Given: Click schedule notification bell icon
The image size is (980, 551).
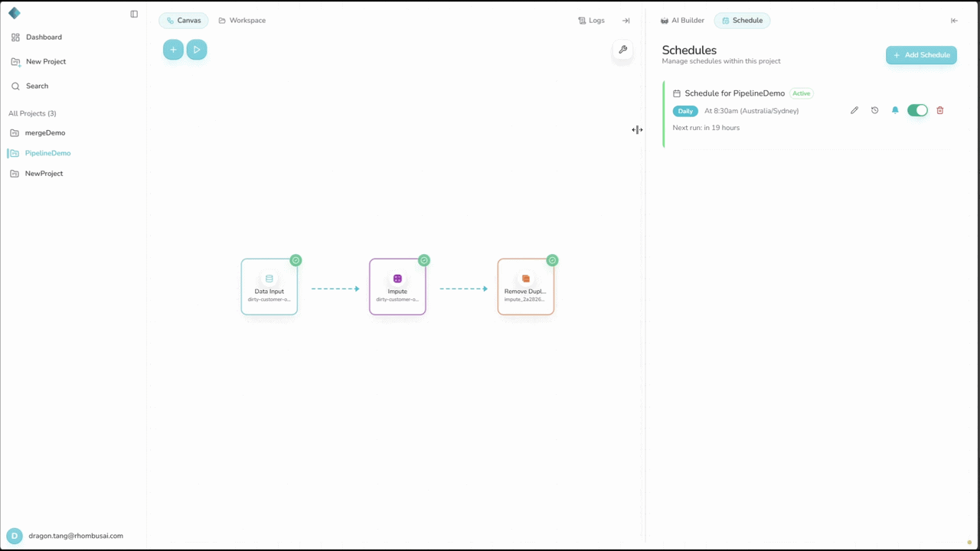Looking at the screenshot, I should (895, 110).
